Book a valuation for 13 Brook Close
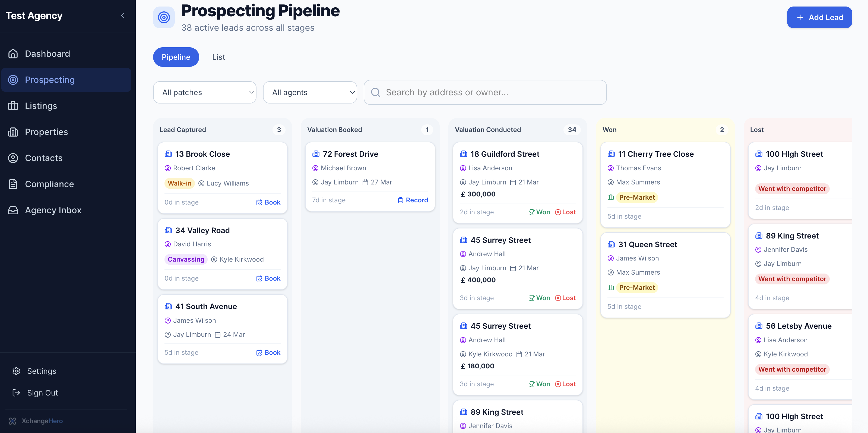Image resolution: width=868 pixels, height=433 pixels. tap(268, 202)
